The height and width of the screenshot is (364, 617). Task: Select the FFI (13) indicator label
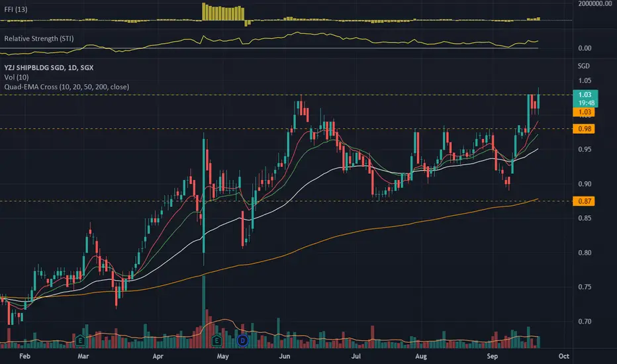(16, 9)
